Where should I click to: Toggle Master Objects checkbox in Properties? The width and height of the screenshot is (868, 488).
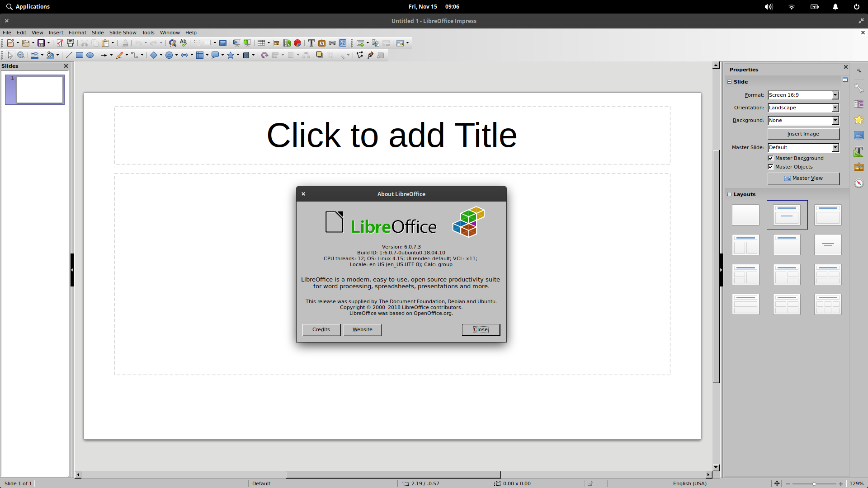[x=771, y=167]
